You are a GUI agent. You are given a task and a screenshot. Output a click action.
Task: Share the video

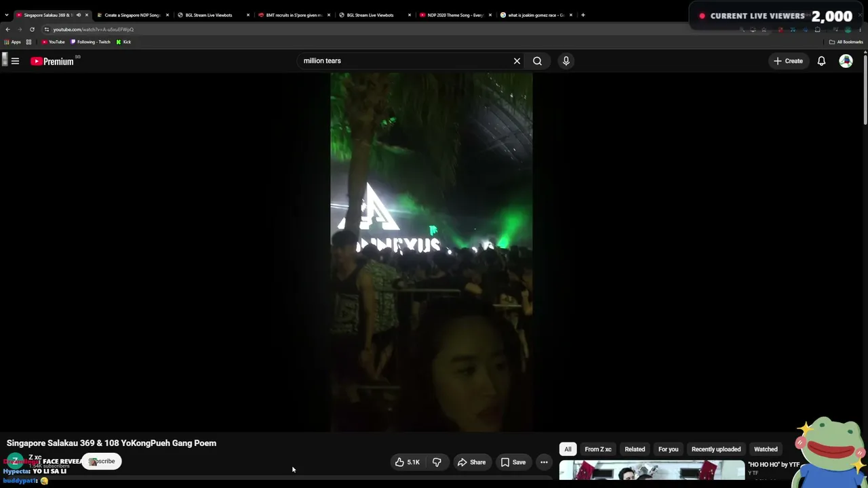click(x=471, y=462)
